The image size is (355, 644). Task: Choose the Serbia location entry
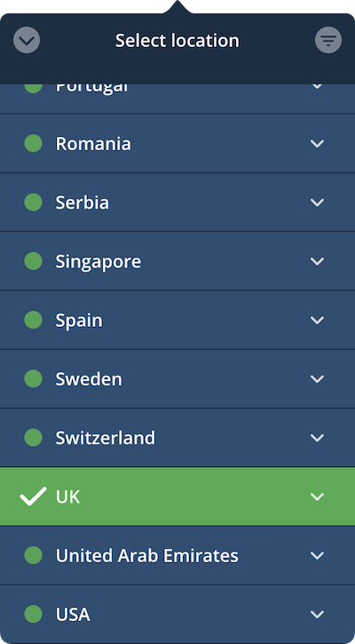pyautogui.click(x=177, y=203)
